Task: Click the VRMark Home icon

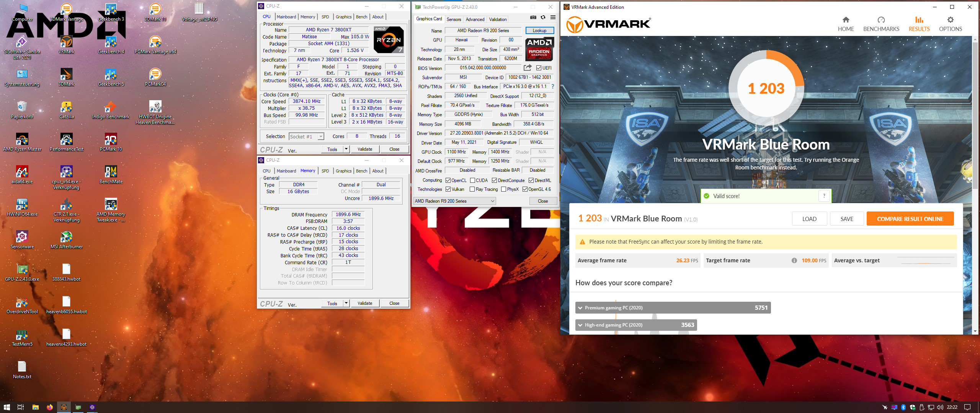Action: (x=846, y=20)
